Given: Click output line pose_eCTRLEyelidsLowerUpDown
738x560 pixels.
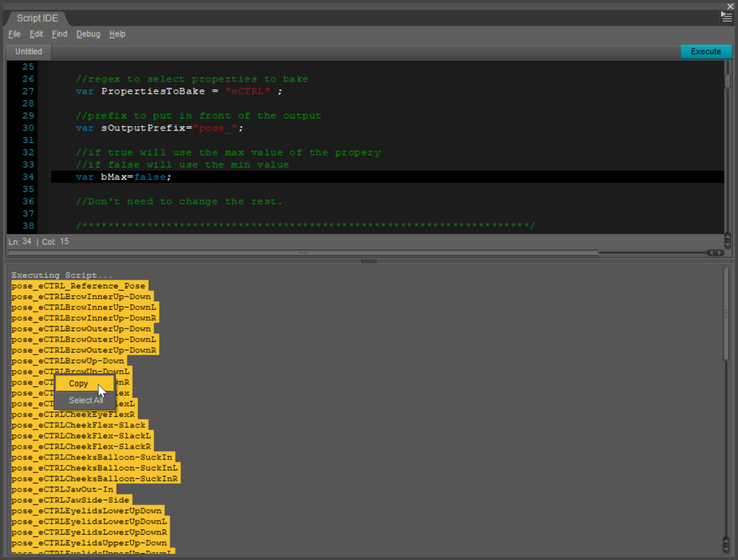Looking at the screenshot, I should [87, 511].
